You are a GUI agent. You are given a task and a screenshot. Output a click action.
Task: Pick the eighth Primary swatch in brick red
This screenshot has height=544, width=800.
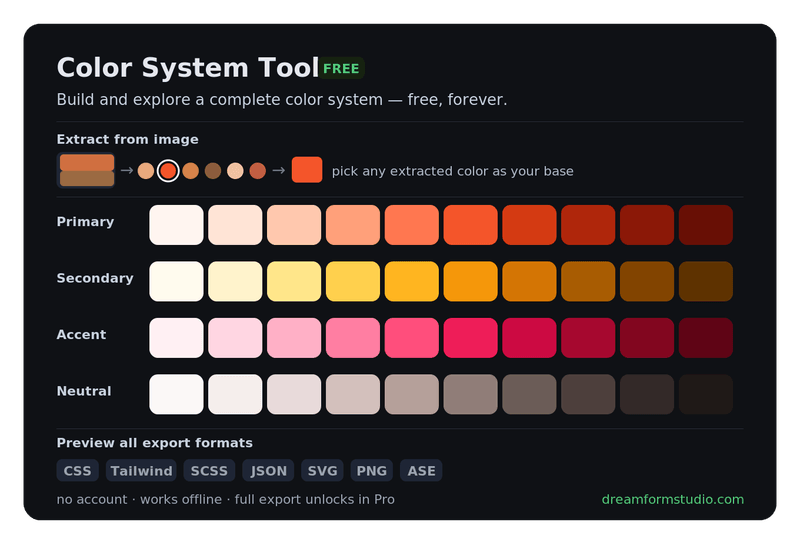click(x=588, y=225)
